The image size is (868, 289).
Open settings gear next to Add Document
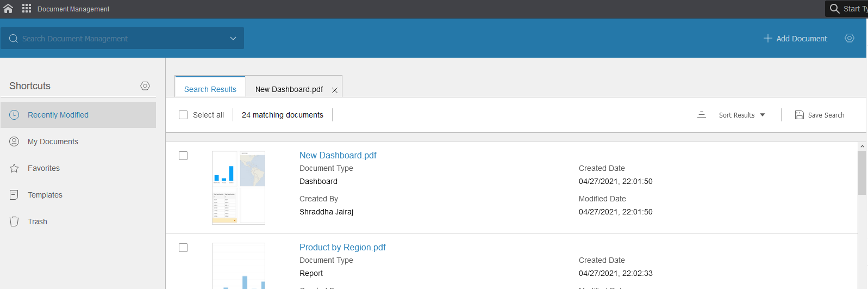point(850,38)
